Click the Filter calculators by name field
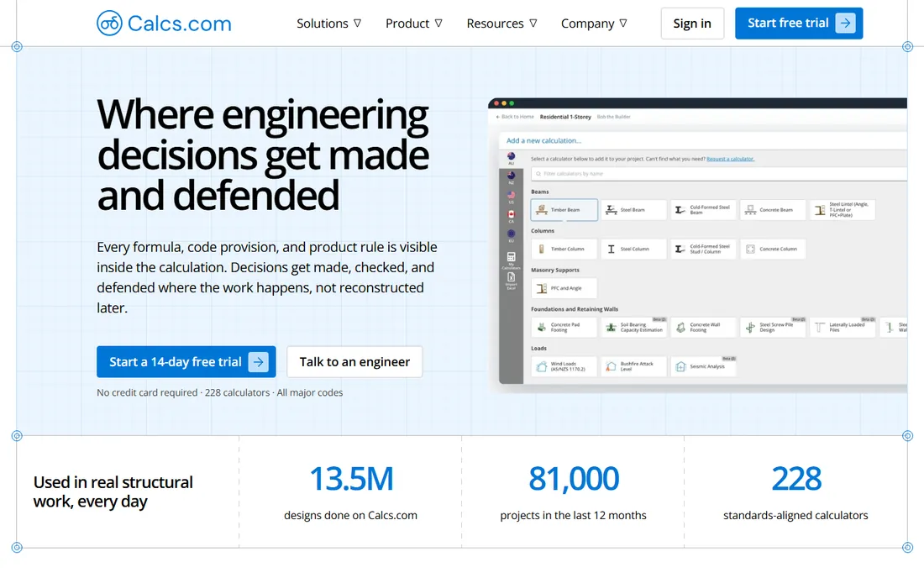The image size is (924, 578). point(719,174)
